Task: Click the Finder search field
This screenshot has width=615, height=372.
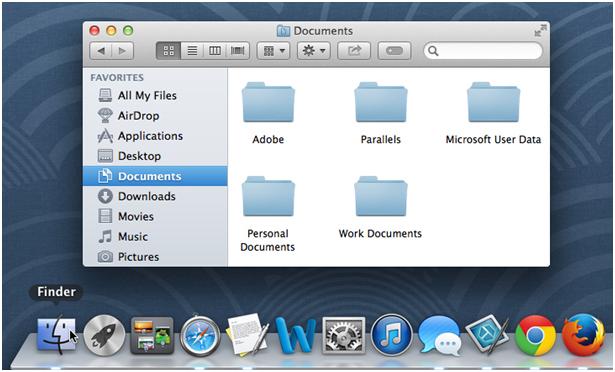Action: click(483, 51)
